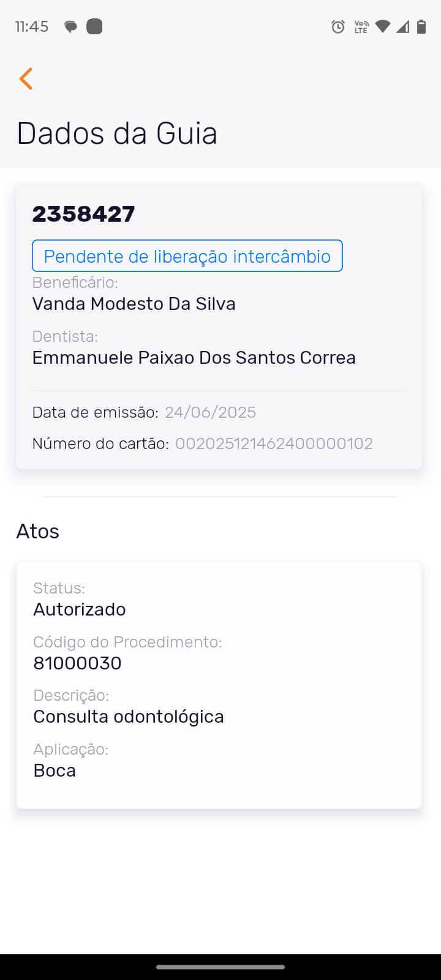
Task: Tap the cellular signal strength icon
Action: coord(402,26)
